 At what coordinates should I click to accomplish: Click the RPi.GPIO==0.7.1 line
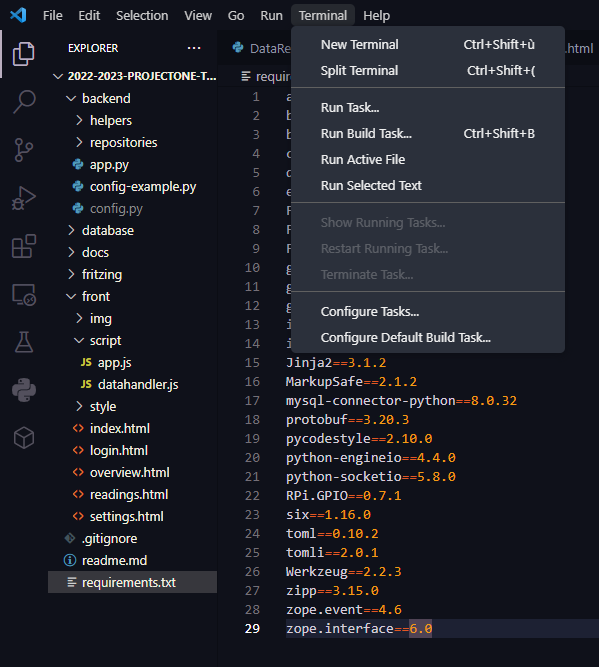click(343, 496)
